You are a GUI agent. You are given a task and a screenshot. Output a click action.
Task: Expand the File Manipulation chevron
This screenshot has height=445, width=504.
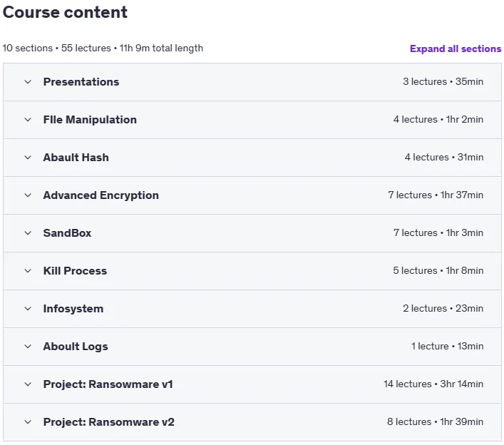point(28,120)
